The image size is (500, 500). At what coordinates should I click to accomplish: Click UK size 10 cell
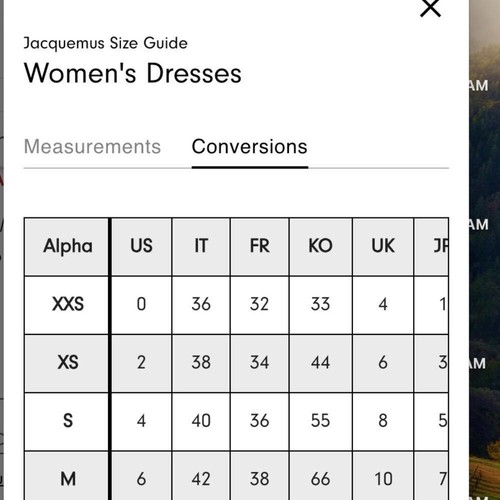point(383,477)
